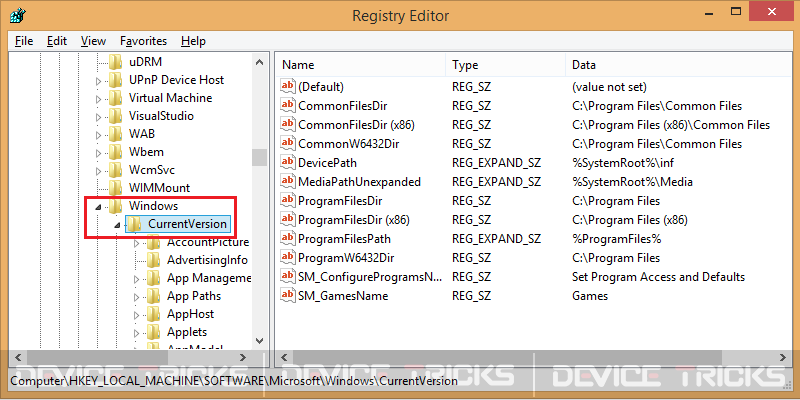Viewport: 800px width, 400px height.
Task: Select the DevicePath value name
Action: (x=327, y=163)
